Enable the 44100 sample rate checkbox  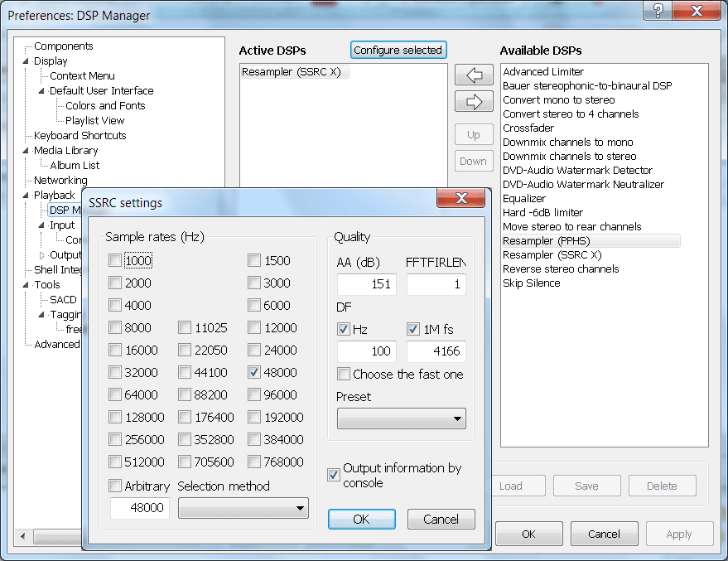coord(186,373)
